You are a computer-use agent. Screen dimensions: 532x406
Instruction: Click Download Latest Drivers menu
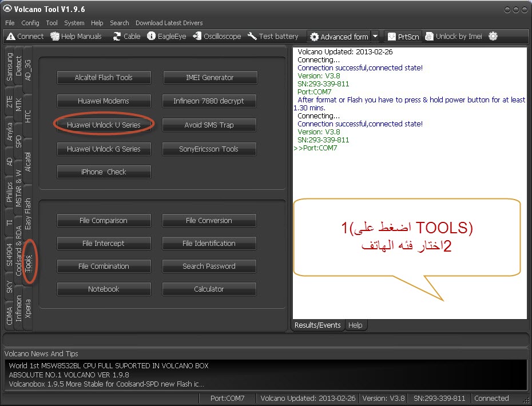tap(169, 23)
